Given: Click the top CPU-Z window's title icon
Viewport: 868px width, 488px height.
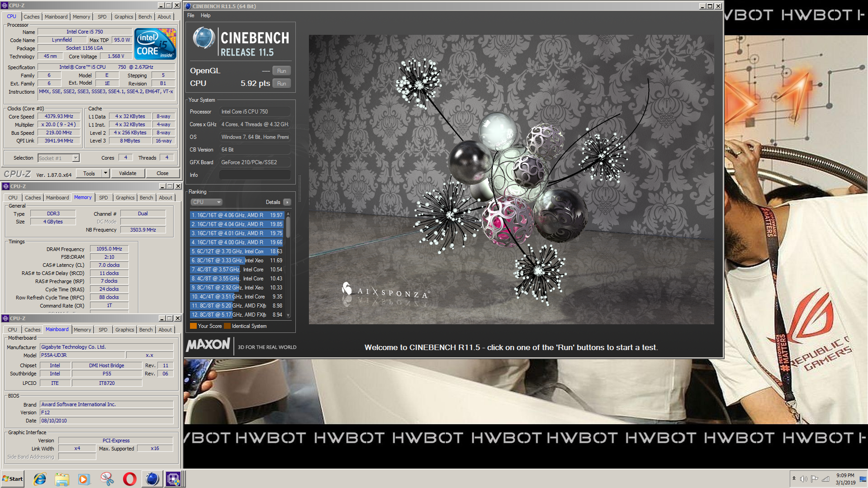Looking at the screenshot, I should (x=5, y=5).
